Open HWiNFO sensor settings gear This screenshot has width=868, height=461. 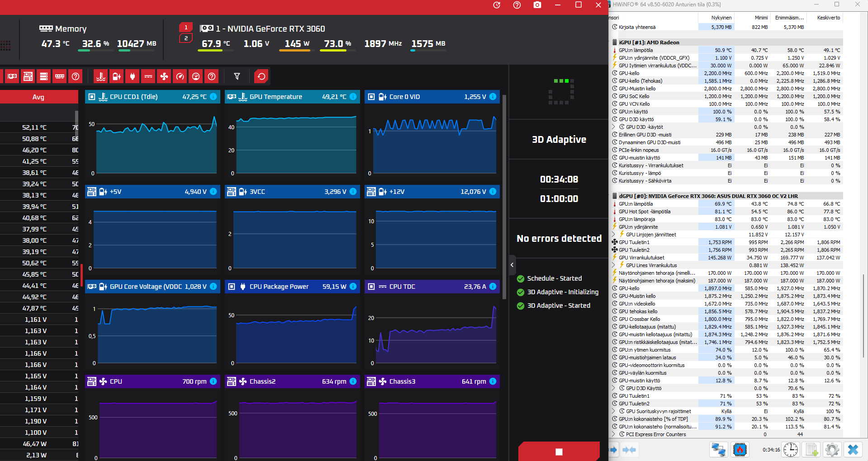tap(832, 450)
